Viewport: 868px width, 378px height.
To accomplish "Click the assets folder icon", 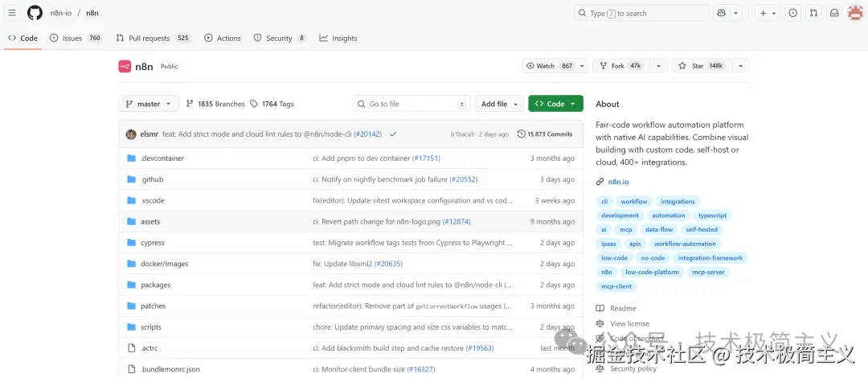I will coord(131,222).
